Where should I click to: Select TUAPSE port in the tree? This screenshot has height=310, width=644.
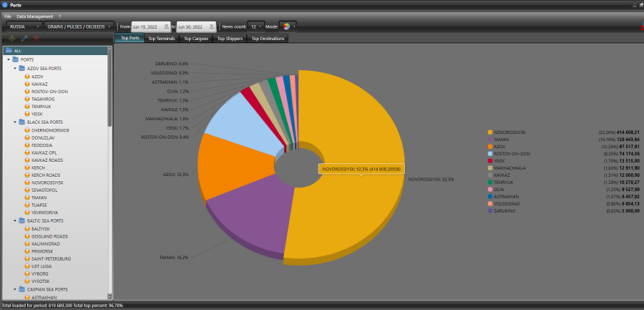point(39,205)
